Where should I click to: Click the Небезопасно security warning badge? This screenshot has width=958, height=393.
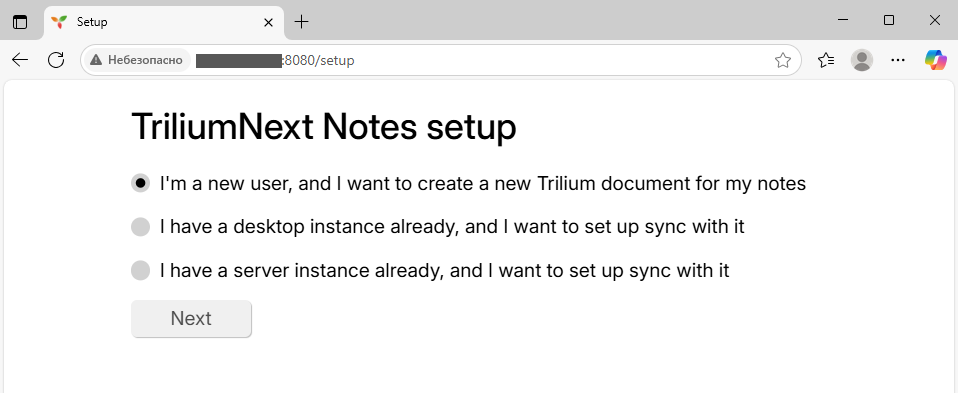[x=136, y=60]
